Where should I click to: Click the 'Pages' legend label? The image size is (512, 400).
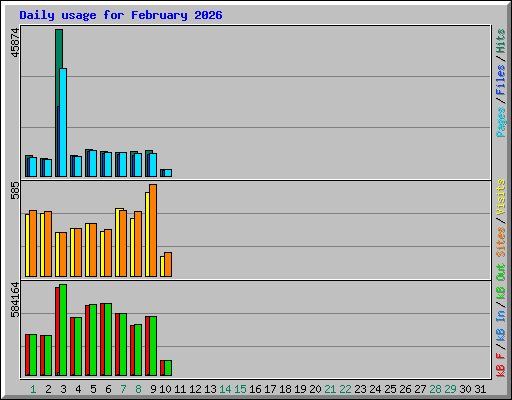tap(501, 122)
